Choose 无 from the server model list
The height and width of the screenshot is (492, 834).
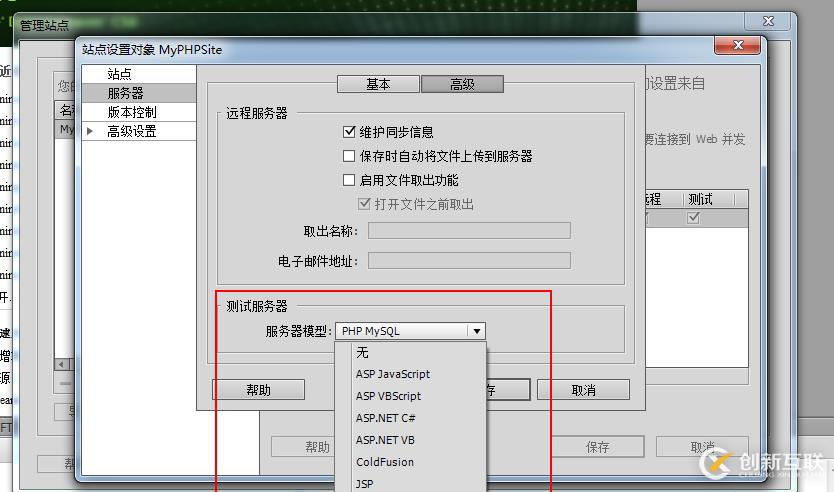tap(411, 353)
